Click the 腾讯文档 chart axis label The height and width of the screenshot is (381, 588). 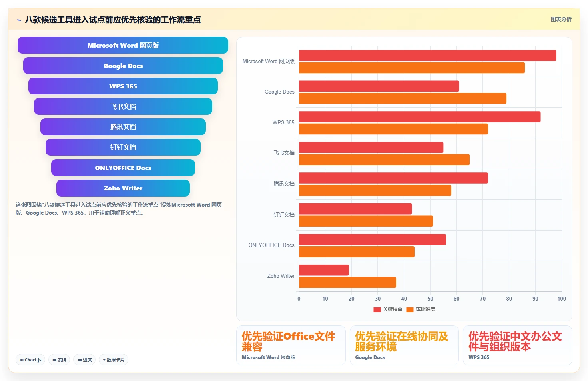pos(284,184)
